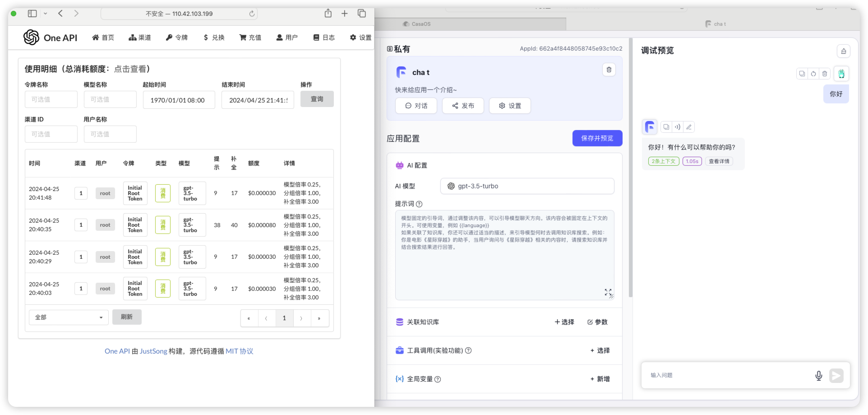Go forward in Safari
868x415 pixels.
click(76, 14)
